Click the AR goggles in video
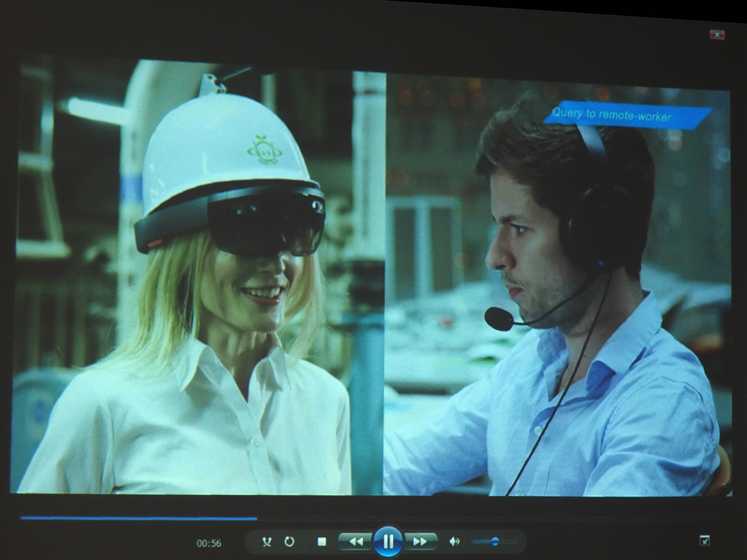Viewport: 747px width, 560px height. 261,228
